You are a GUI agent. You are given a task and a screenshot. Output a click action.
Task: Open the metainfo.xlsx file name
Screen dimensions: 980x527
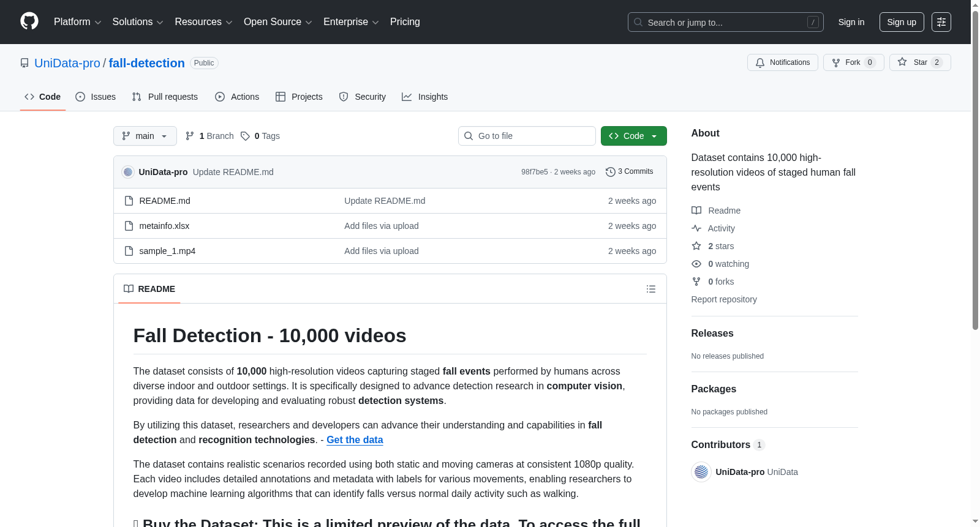[164, 226]
